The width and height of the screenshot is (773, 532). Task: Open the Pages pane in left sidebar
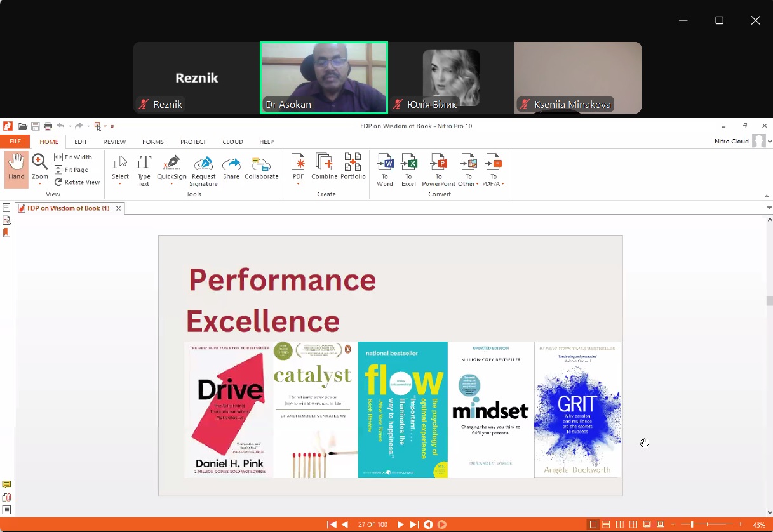(x=6, y=208)
